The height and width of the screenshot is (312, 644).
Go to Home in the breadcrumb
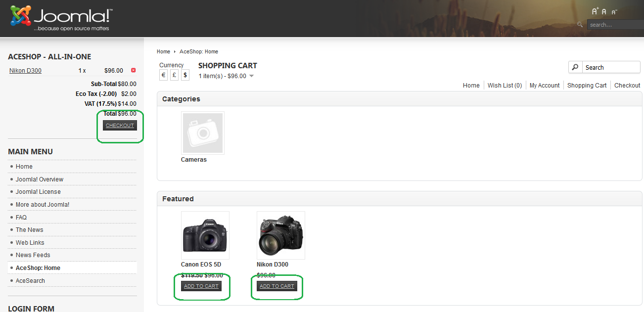coord(163,51)
